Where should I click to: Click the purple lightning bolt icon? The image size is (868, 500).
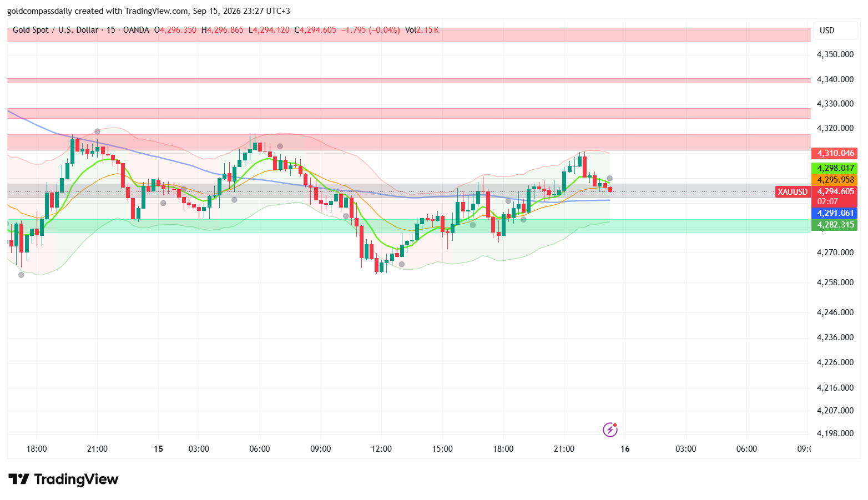pyautogui.click(x=610, y=430)
